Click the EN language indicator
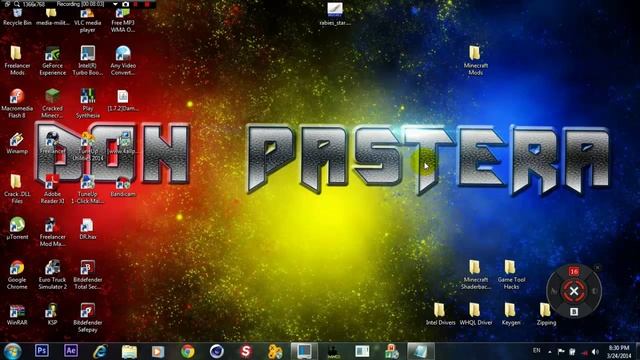The width and height of the screenshot is (640, 360). [537, 351]
